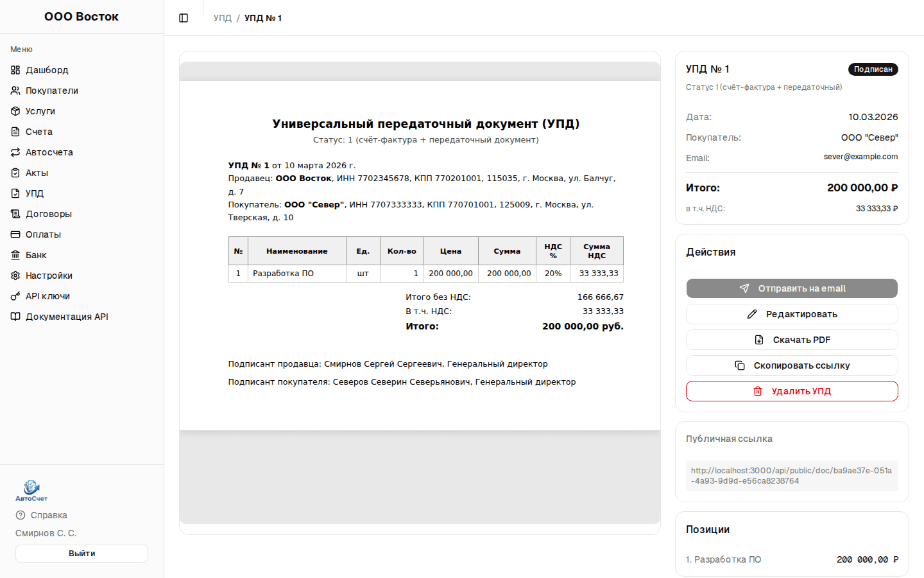
Task: Click the Договоры scroll icon
Action: [15, 214]
